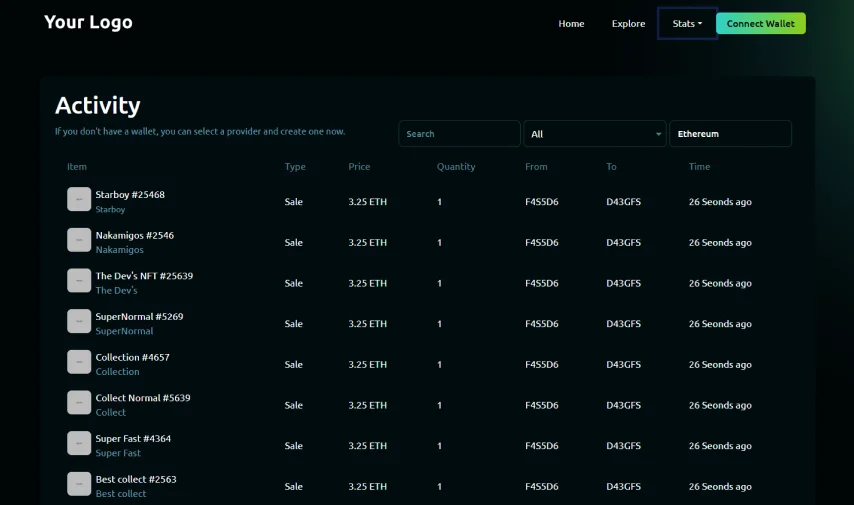Open item title Collect Normal #5639

[143, 398]
